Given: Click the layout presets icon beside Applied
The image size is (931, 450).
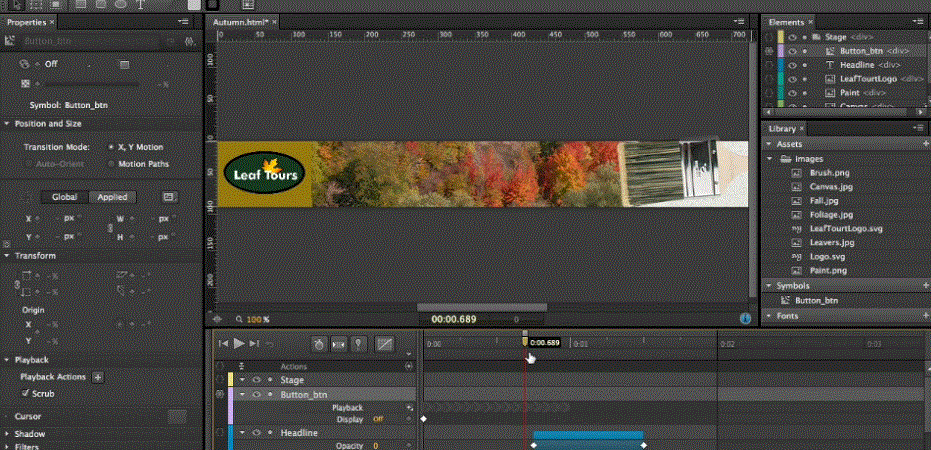Looking at the screenshot, I should point(168,197).
